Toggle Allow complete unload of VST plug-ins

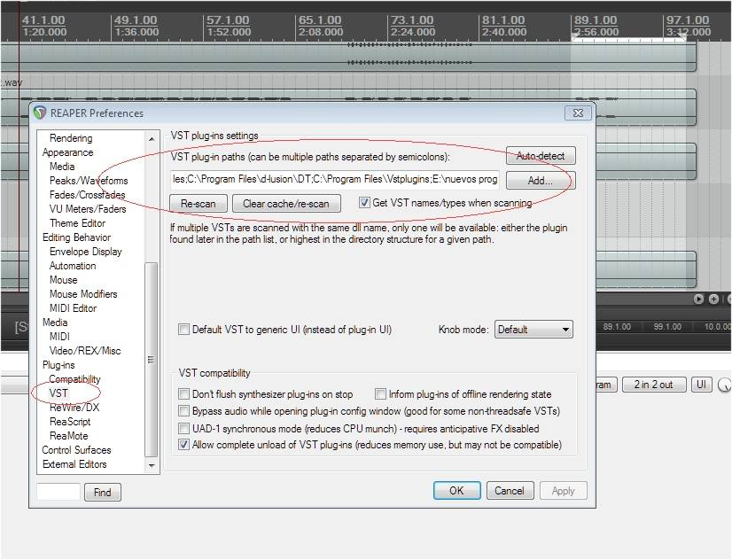coord(184,444)
